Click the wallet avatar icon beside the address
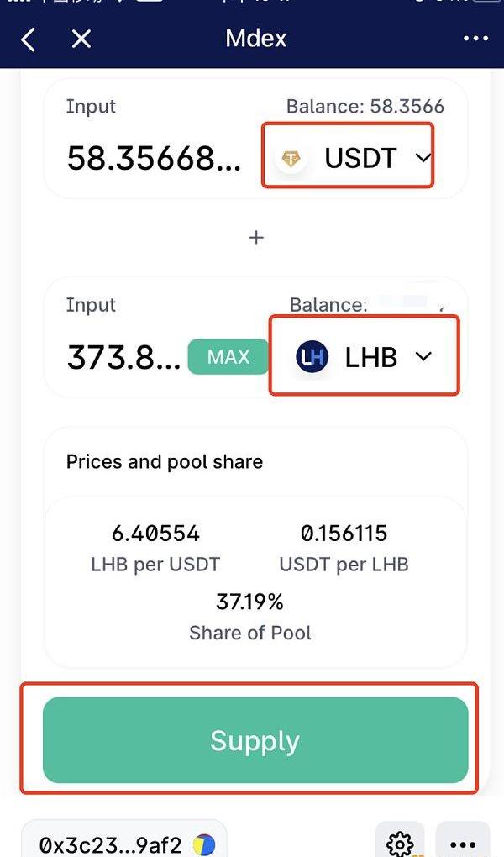The image size is (504, 857). (204, 844)
